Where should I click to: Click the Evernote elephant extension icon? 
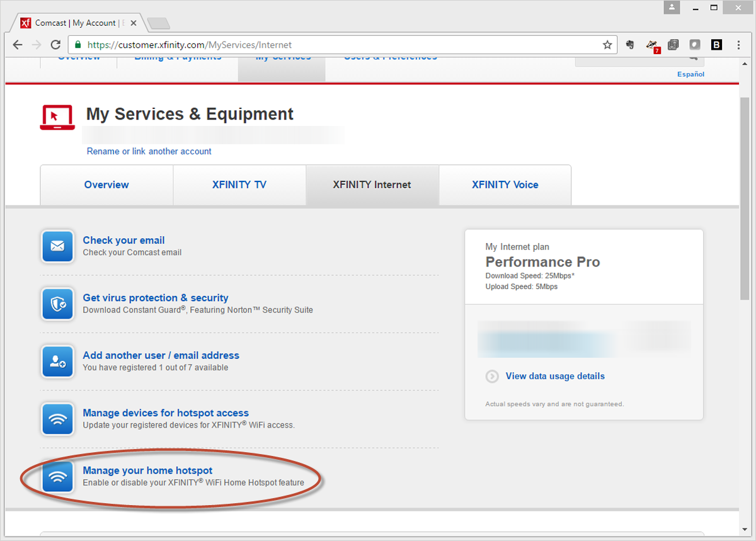(x=630, y=45)
